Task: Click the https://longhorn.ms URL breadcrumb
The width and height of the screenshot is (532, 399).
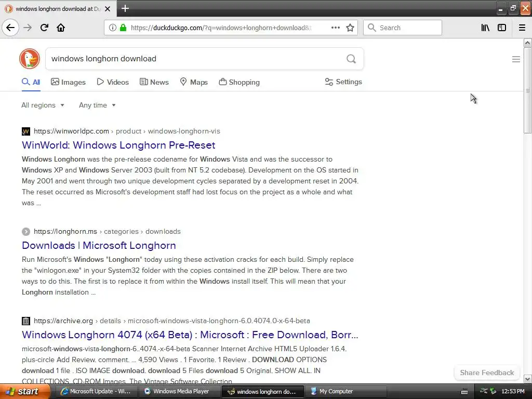Action: tap(65, 232)
